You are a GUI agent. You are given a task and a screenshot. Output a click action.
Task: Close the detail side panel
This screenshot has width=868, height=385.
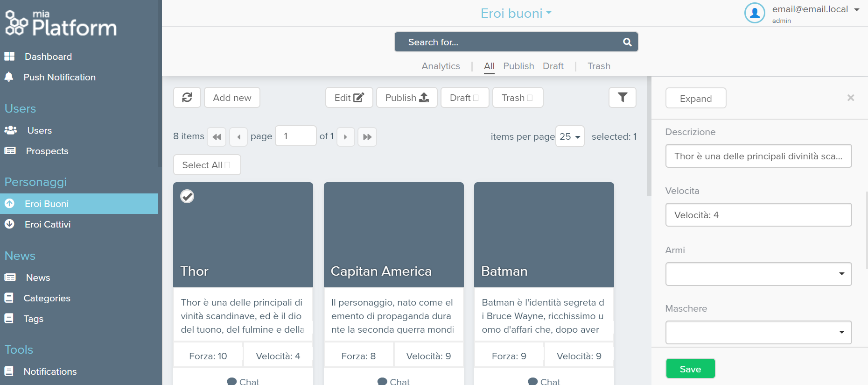(850, 98)
